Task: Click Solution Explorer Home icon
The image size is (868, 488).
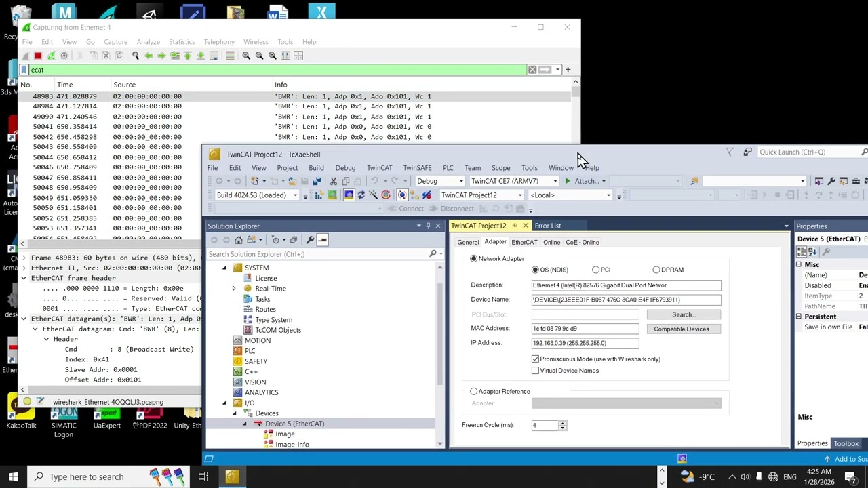Action: (238, 240)
